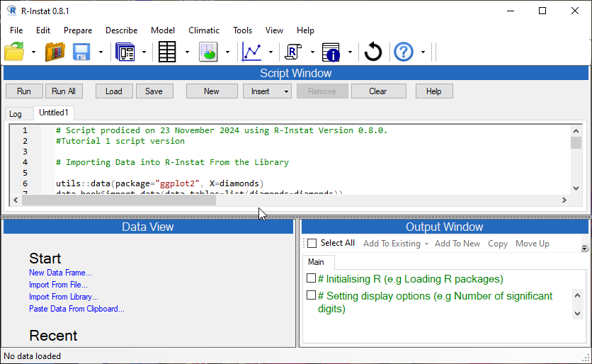
Task: Tick the Select All checkbox
Action: (312, 244)
